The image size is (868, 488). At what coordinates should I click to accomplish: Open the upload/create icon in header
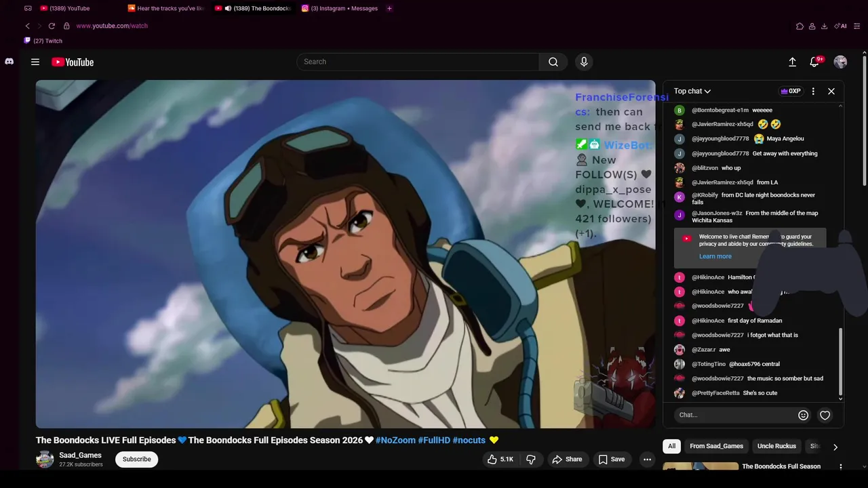tap(792, 62)
